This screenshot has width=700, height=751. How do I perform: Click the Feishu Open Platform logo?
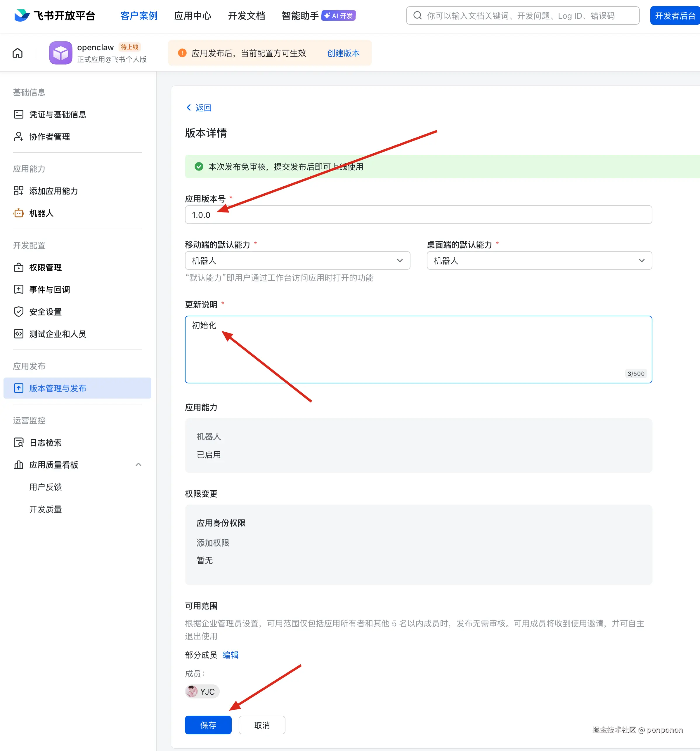[x=55, y=15]
